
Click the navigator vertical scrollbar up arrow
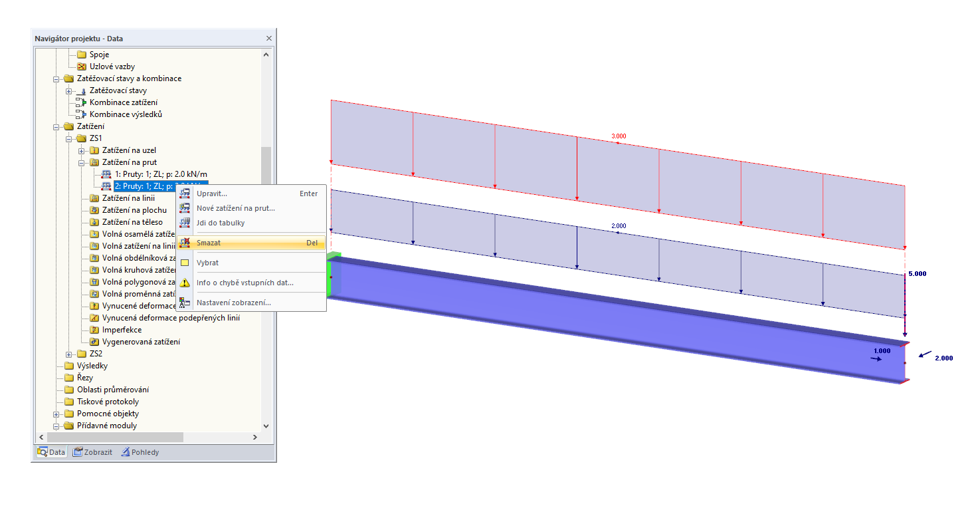coord(266,55)
